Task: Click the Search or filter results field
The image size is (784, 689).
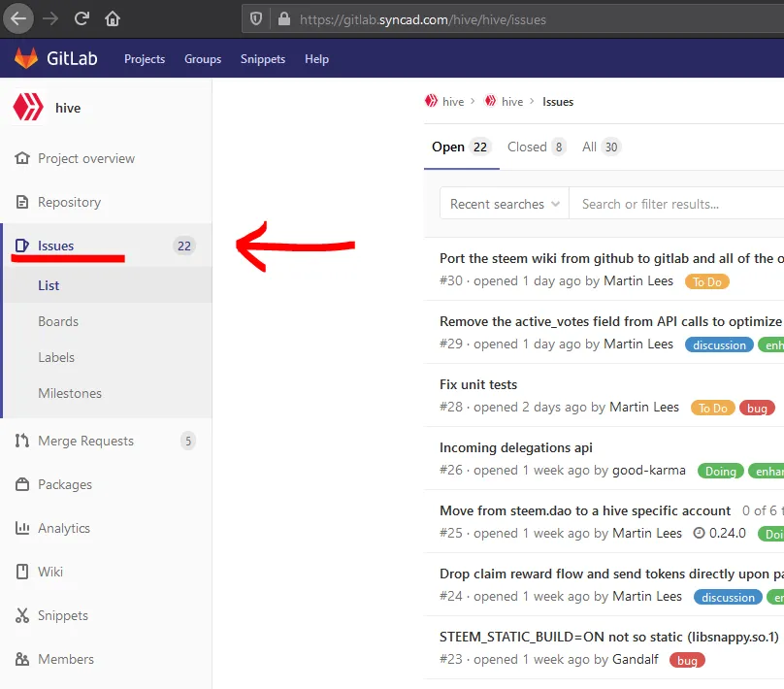Action: (x=676, y=204)
